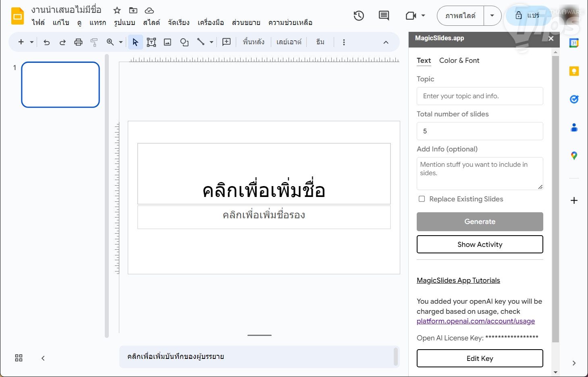Start a video call with camera icon
The image size is (588, 377).
(411, 16)
